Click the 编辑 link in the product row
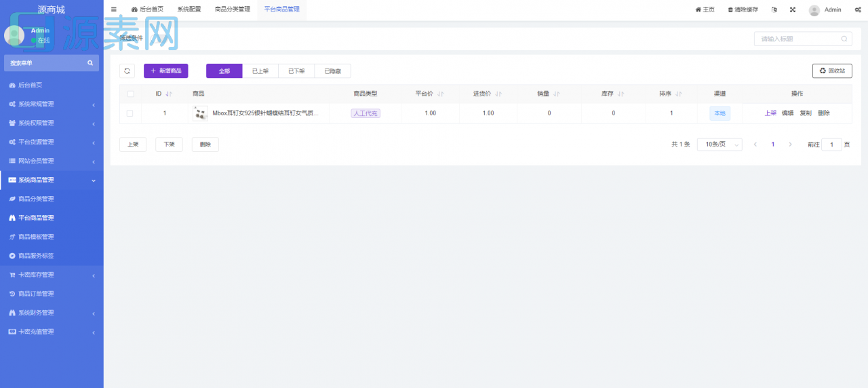 787,113
